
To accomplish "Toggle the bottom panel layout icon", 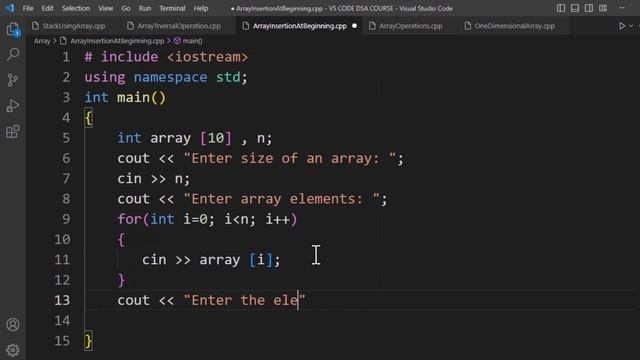I will pyautogui.click(x=575, y=8).
